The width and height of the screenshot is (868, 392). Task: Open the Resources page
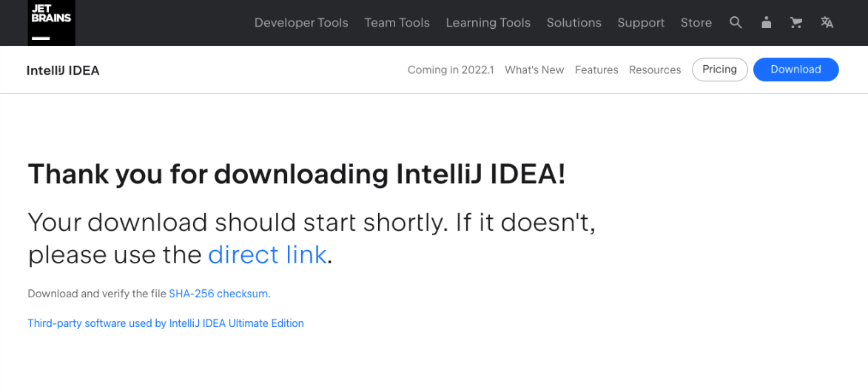pos(655,70)
